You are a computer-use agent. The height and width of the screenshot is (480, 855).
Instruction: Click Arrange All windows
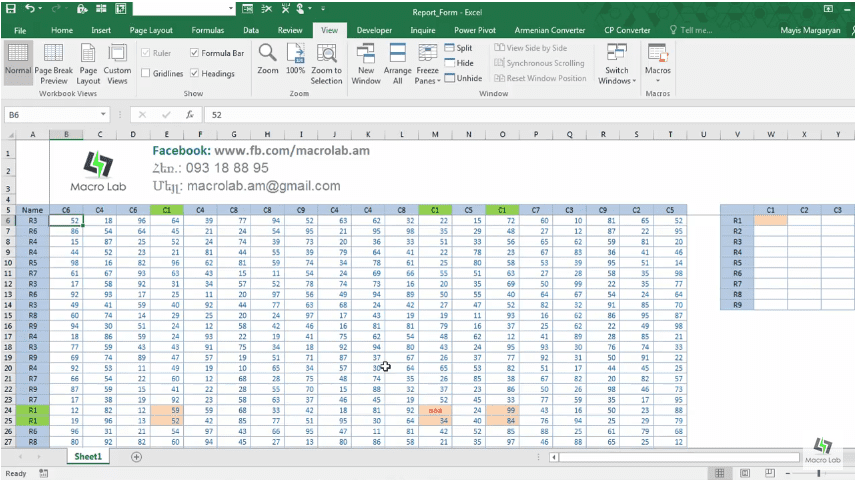398,64
